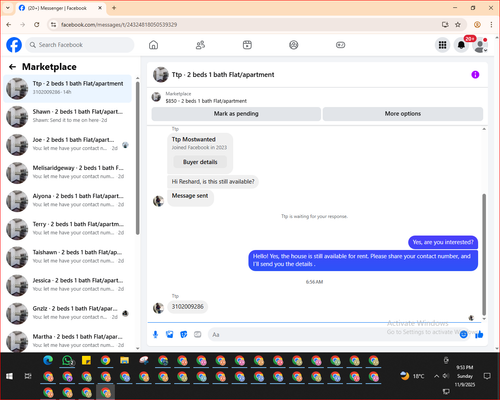500x400 pixels.
Task: Open File Explorer from the taskbar
Action: (x=124, y=360)
